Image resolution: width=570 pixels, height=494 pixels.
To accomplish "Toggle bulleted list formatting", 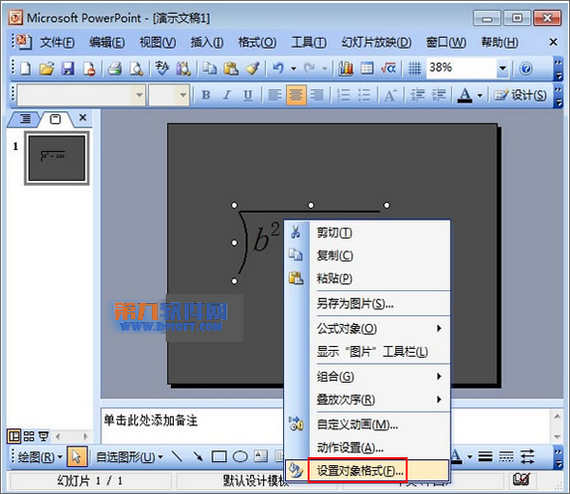I will click(365, 95).
